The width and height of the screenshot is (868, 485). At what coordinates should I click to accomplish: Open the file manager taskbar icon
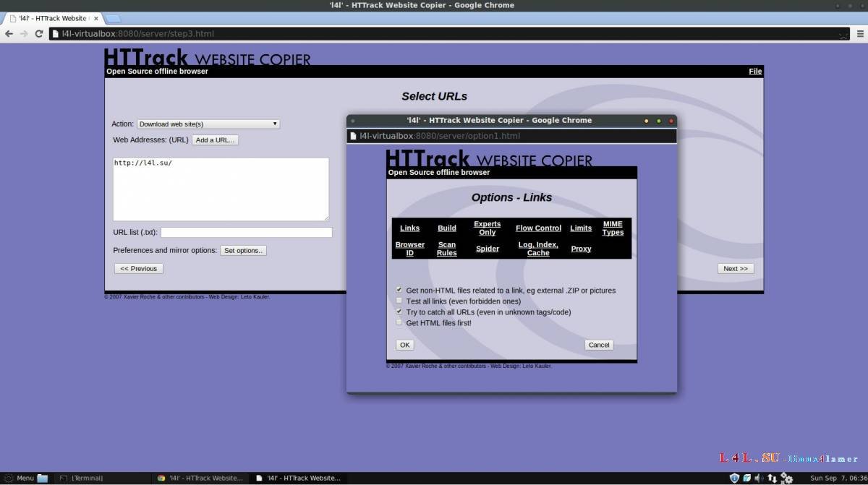[x=43, y=478]
